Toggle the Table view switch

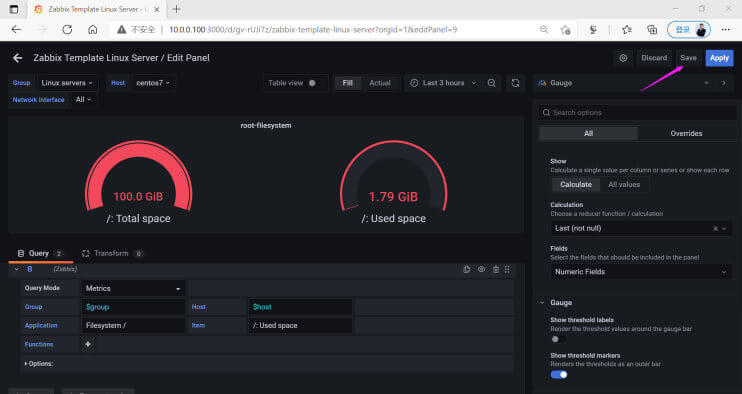point(312,83)
